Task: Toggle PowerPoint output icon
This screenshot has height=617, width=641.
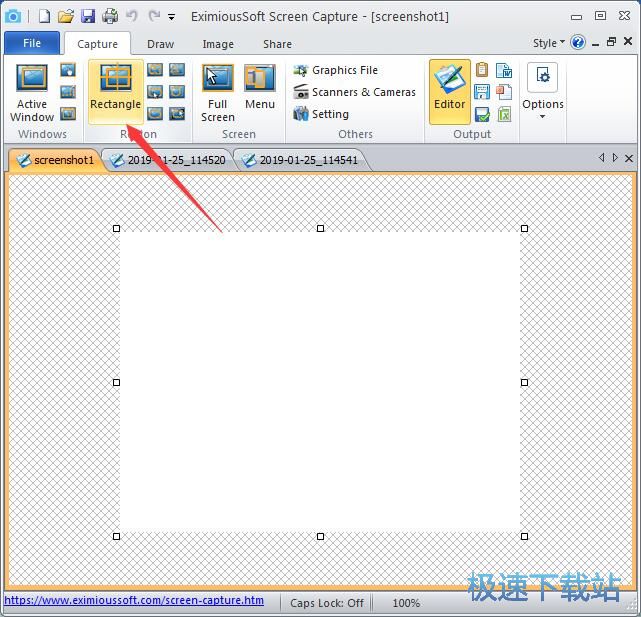Action: (x=504, y=92)
